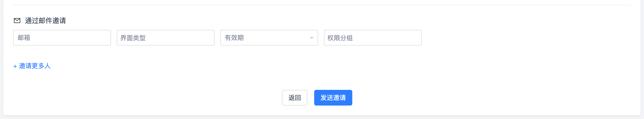Click the mail icon beside 通过邮件邀请
644x119 pixels.
click(17, 21)
